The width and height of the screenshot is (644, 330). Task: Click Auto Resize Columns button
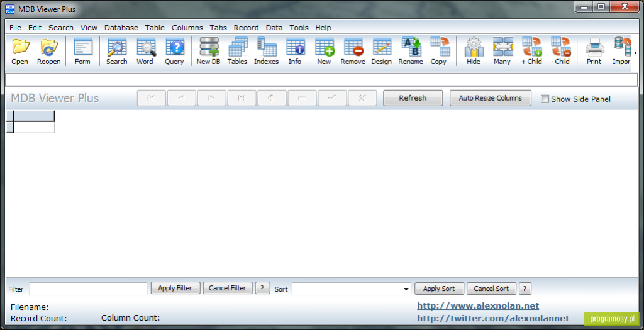[491, 98]
